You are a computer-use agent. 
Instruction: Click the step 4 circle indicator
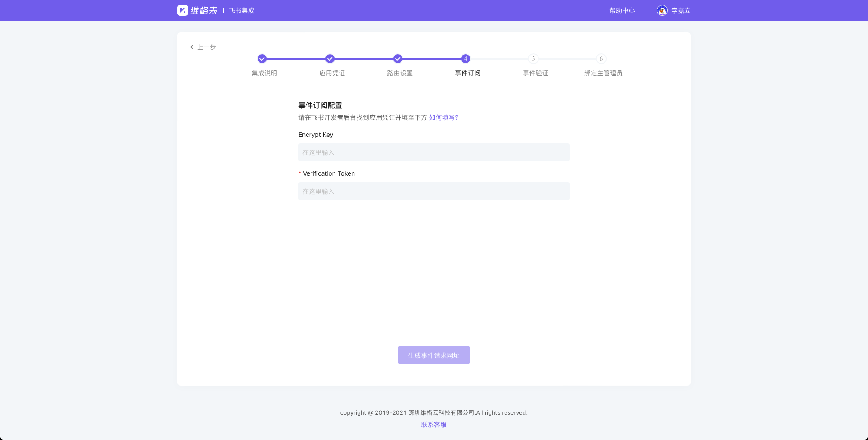466,59
